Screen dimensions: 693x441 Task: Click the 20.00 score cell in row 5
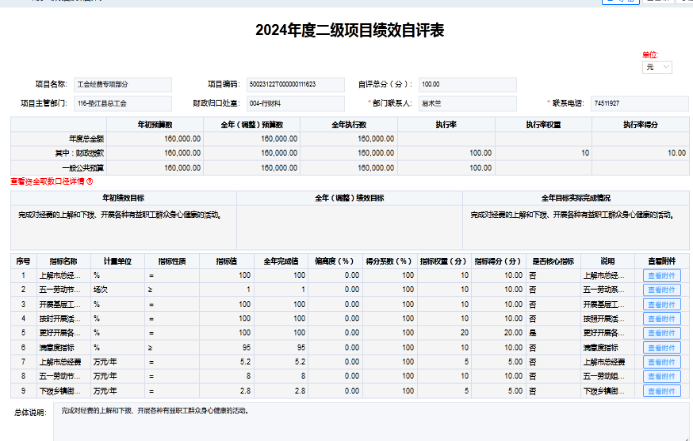(499, 333)
